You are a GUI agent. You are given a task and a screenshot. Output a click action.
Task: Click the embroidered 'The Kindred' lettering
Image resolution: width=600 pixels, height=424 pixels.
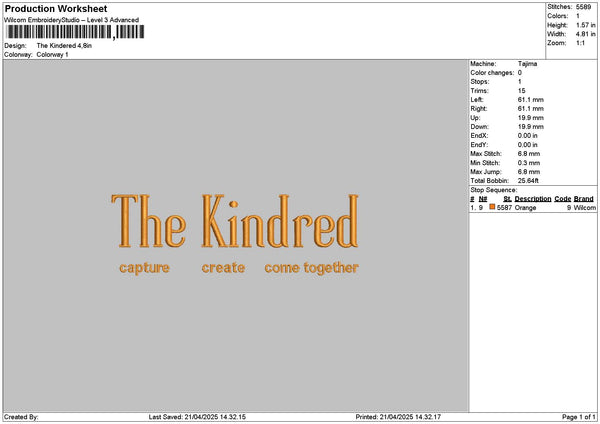point(235,221)
